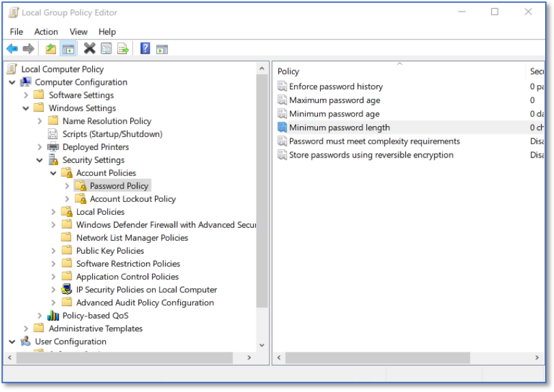Screen dimensions: 554x392
Task: Select the Enforce password history policy
Action: [336, 87]
